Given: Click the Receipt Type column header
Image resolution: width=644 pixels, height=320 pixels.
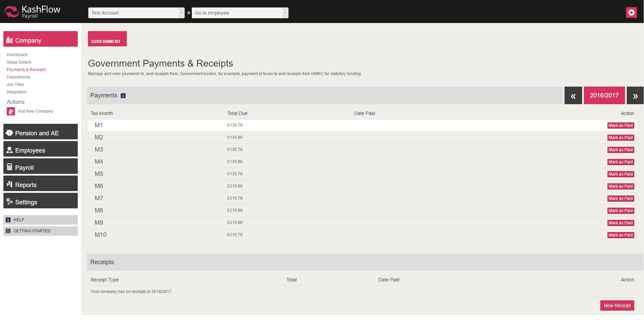Looking at the screenshot, I should (x=105, y=280).
